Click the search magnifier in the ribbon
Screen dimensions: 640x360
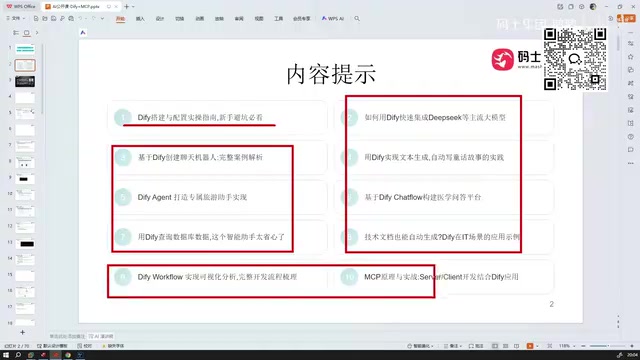coord(357,19)
